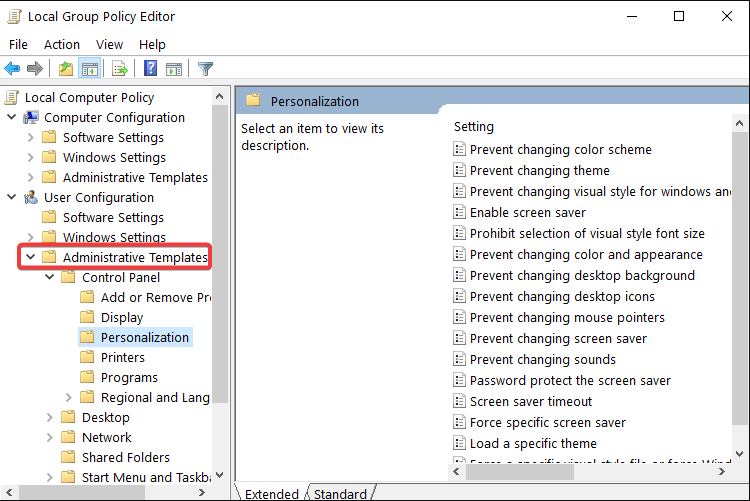Expand Windows Settings under Computer Configuration
Screen dimensions: 750x501
pyautogui.click(x=31, y=157)
